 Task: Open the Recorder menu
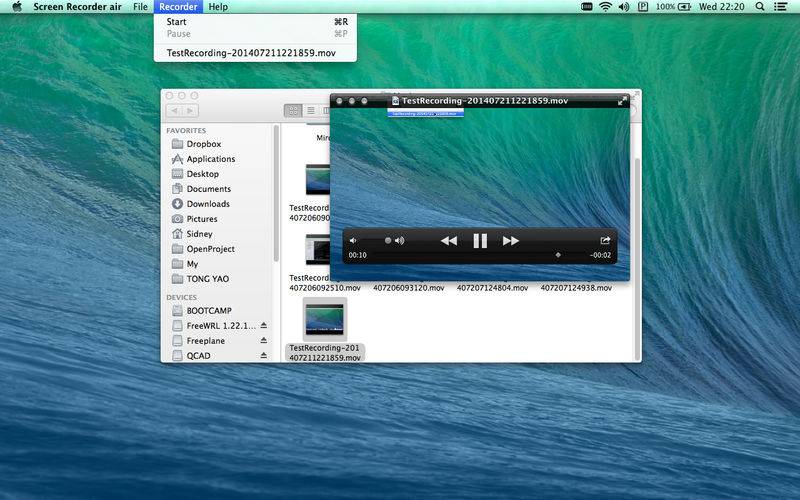(178, 7)
